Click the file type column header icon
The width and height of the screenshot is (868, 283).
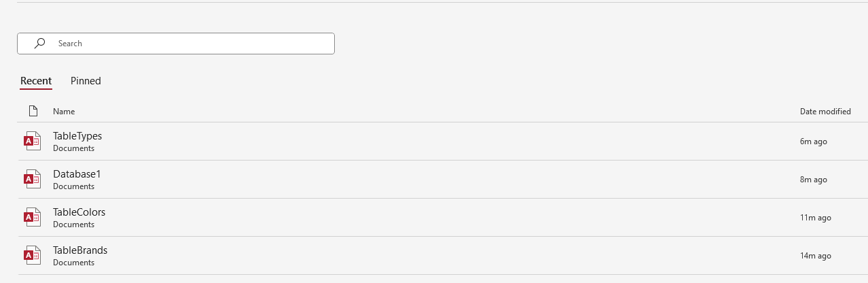(x=33, y=111)
